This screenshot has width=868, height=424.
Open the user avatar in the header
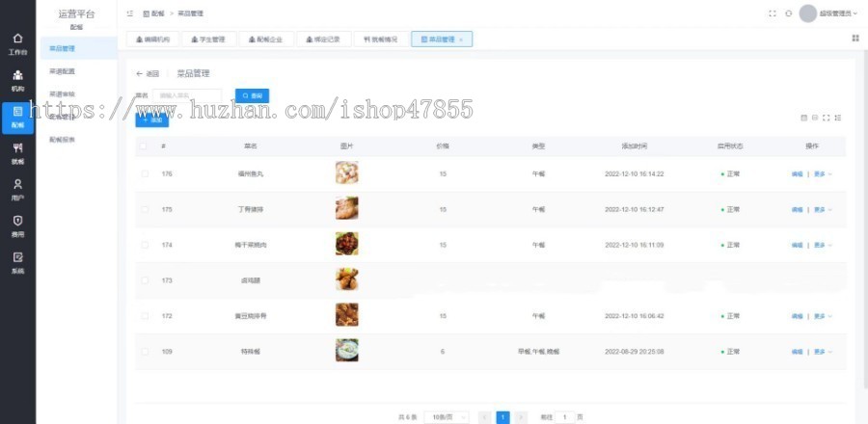tap(807, 13)
